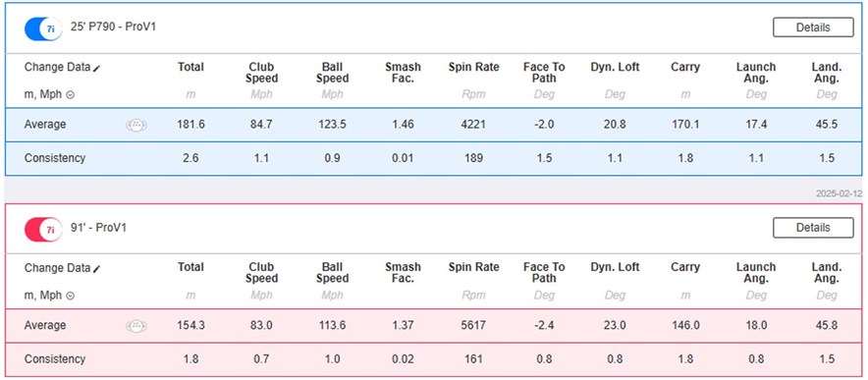
Task: Toggle off the red 7i 91' switch
Action: pyautogui.click(x=43, y=229)
